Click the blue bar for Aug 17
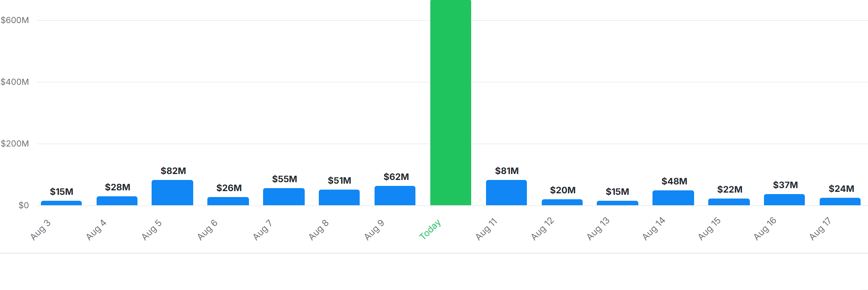The height and width of the screenshot is (290, 868). (840, 202)
